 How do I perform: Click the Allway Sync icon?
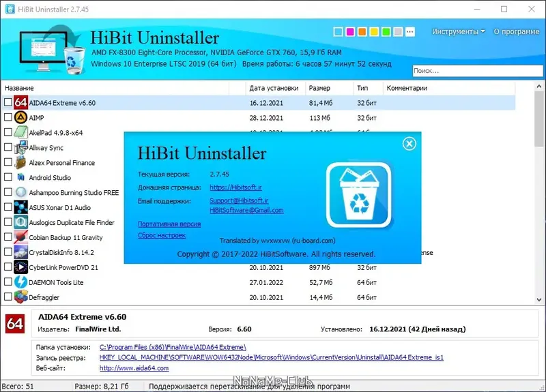pyautogui.click(x=20, y=147)
